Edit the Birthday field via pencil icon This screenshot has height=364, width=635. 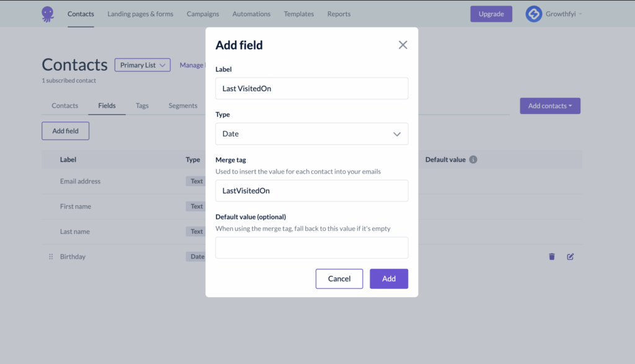(x=571, y=257)
